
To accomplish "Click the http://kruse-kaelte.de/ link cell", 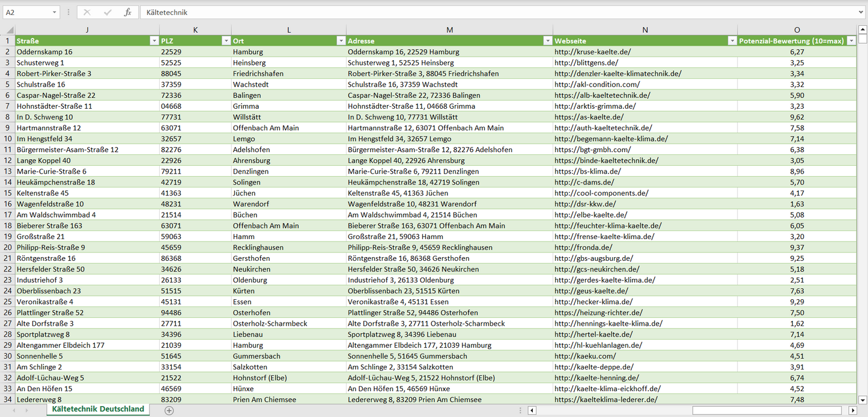I will pyautogui.click(x=592, y=52).
